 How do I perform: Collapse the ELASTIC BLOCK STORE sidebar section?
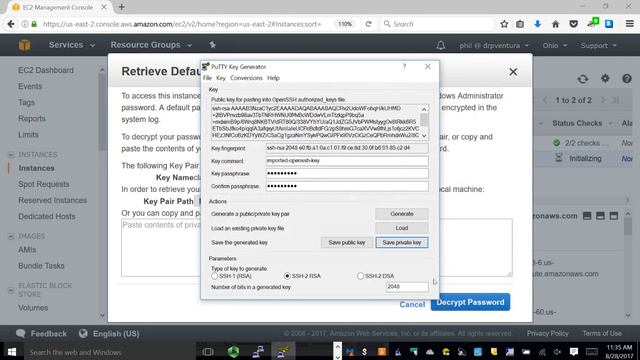pos(11,291)
